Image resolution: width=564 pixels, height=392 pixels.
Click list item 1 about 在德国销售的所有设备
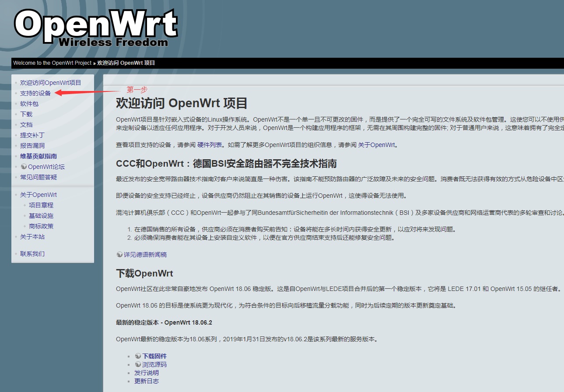tap(295, 229)
